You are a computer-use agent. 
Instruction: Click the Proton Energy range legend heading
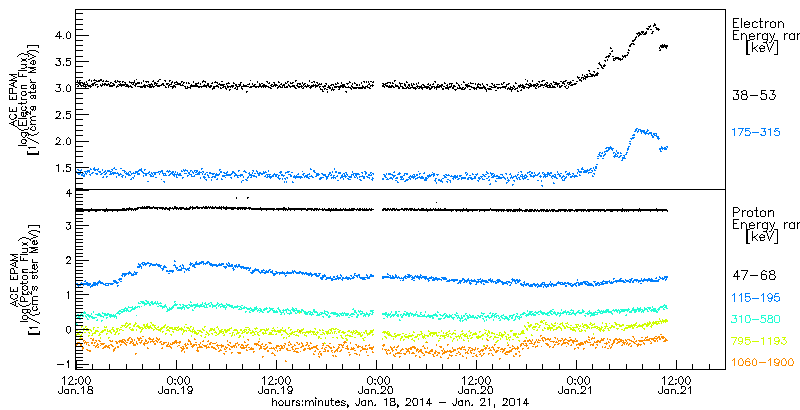pos(765,225)
